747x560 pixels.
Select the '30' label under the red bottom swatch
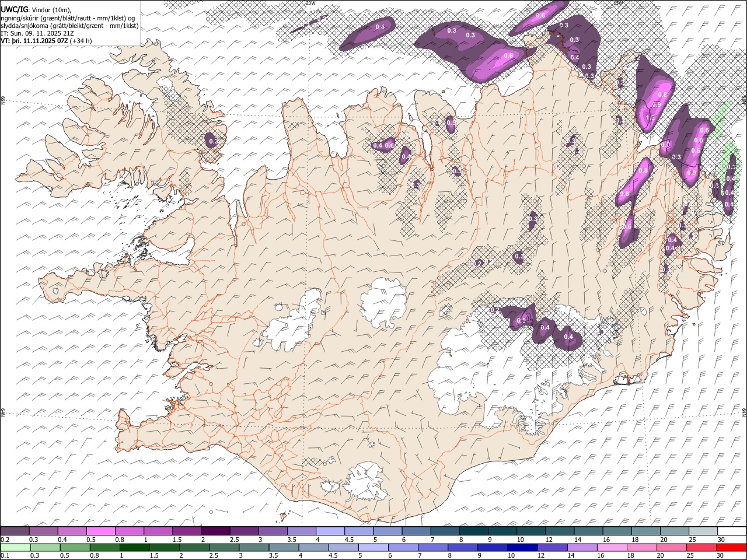point(720,555)
